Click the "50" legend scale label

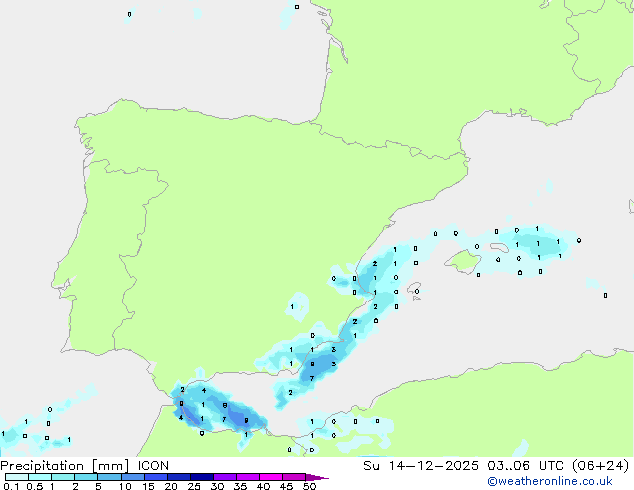click(x=309, y=486)
